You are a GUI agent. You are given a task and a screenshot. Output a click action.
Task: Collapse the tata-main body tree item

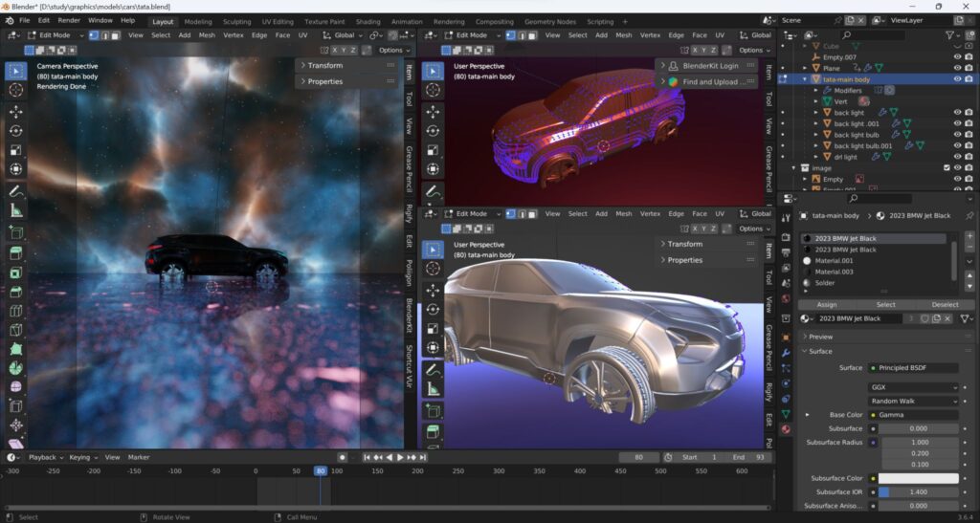tap(804, 79)
